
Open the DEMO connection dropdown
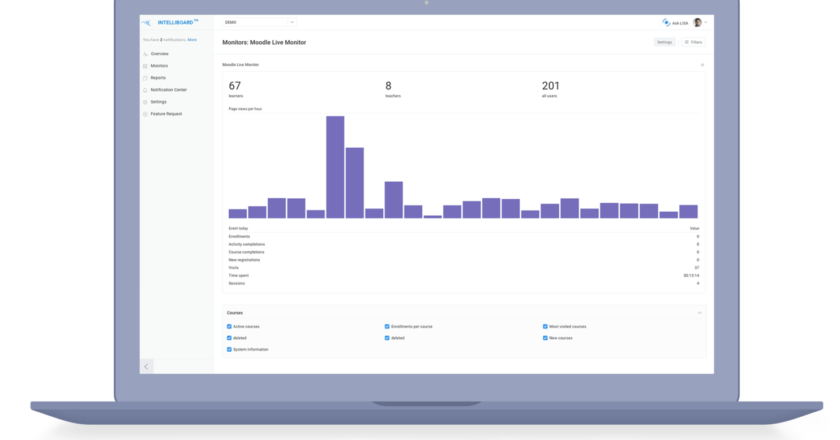pos(259,23)
